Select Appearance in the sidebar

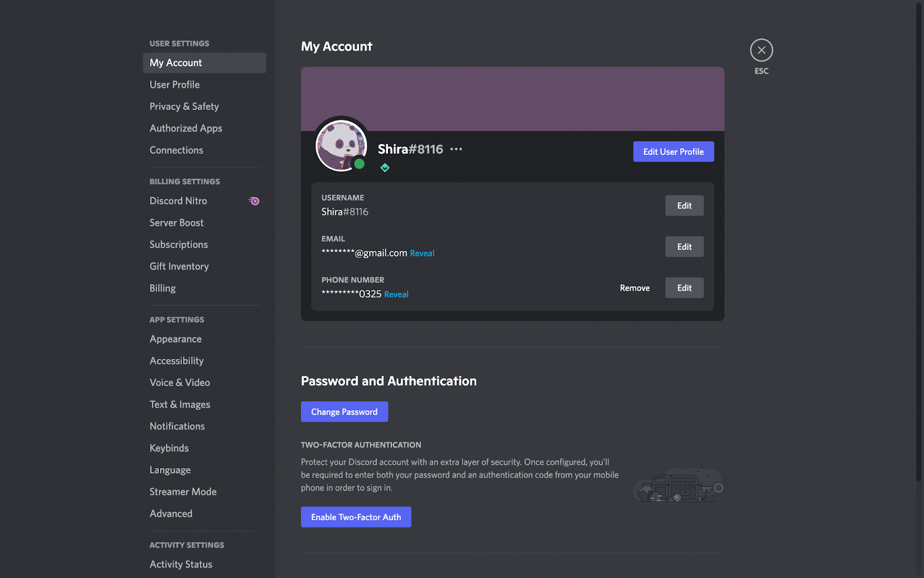pos(176,339)
